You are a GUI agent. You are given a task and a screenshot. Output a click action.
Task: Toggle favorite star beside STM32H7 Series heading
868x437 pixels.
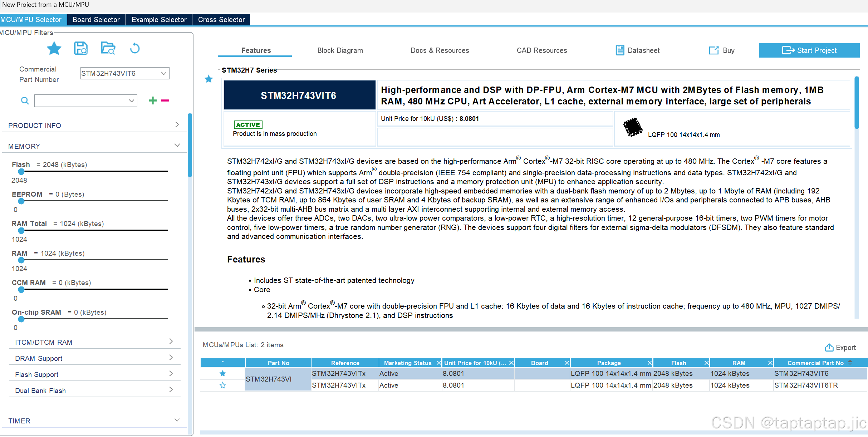pos(209,79)
